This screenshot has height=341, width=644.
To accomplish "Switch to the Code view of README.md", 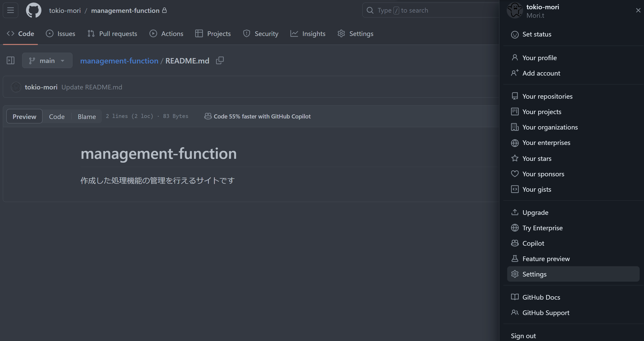I will tap(57, 116).
